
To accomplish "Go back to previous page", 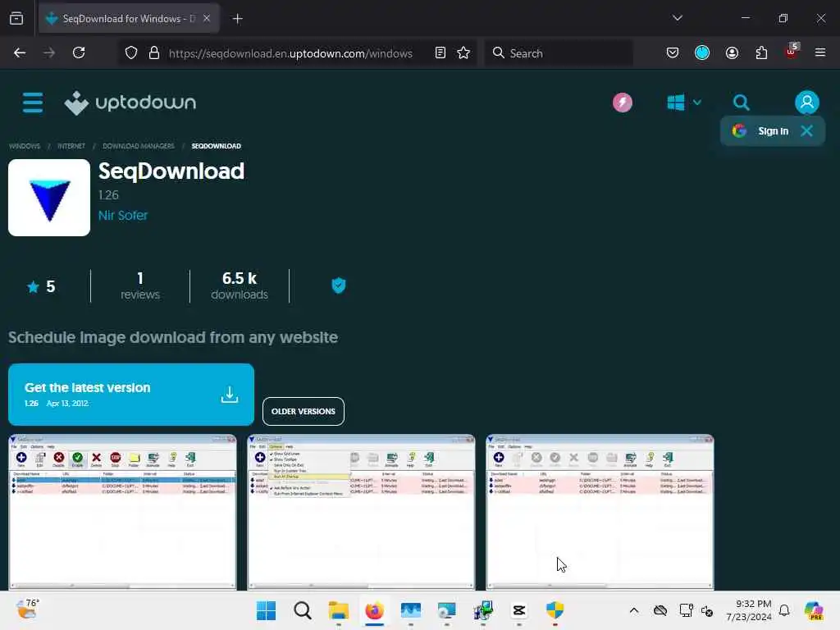I will click(x=20, y=53).
